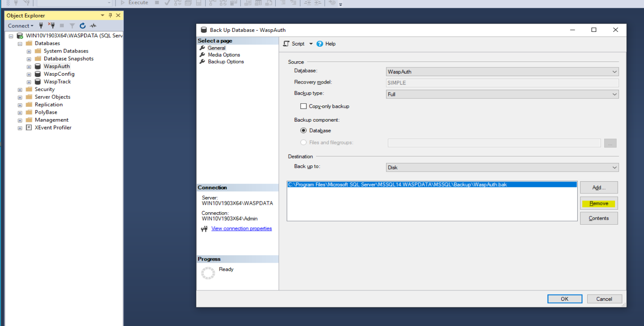Select the Security tree label
644x326 pixels.
point(45,89)
